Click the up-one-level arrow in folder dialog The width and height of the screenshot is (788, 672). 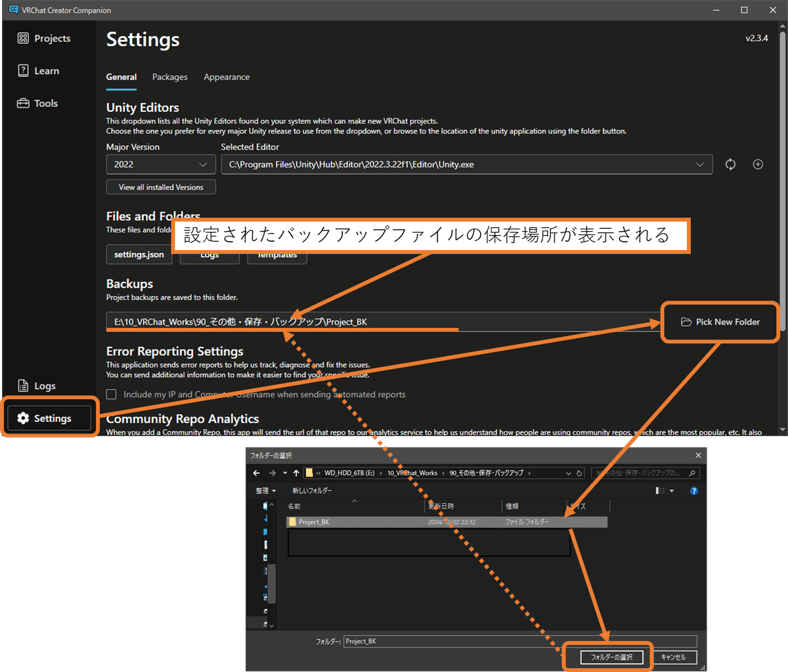coord(296,473)
